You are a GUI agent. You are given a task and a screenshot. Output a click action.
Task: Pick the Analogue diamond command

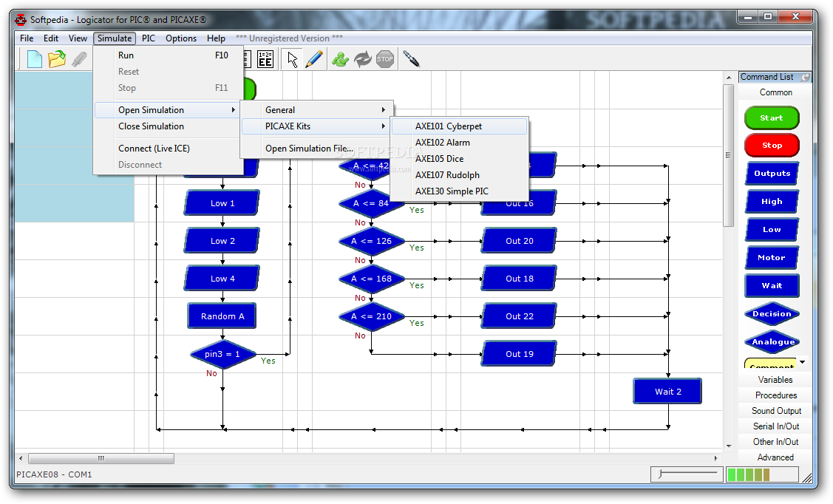click(772, 342)
